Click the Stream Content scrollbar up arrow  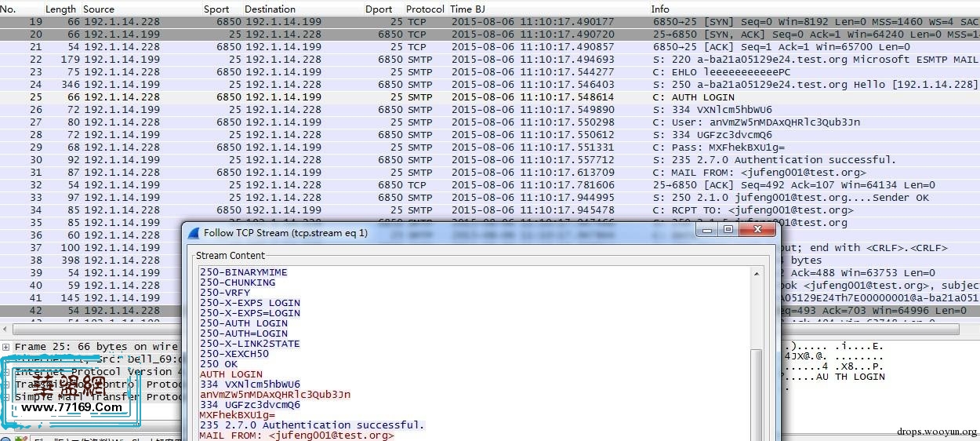pyautogui.click(x=756, y=274)
